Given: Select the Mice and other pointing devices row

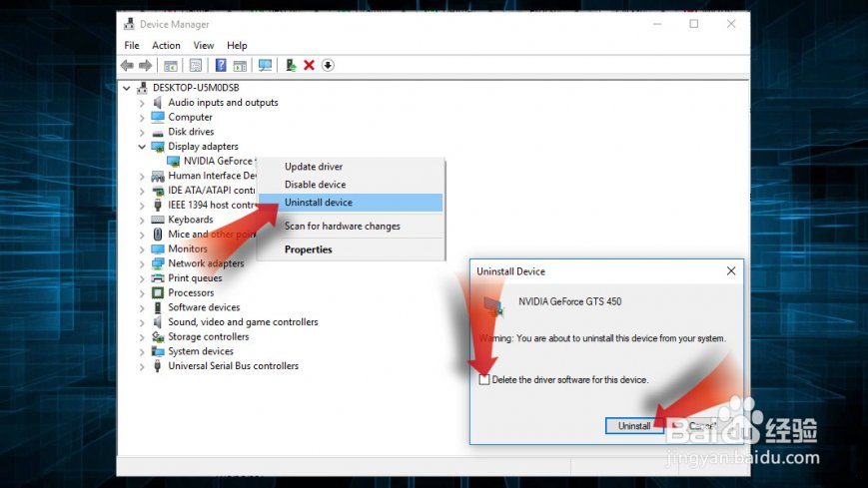Looking at the screenshot, I should 212,235.
